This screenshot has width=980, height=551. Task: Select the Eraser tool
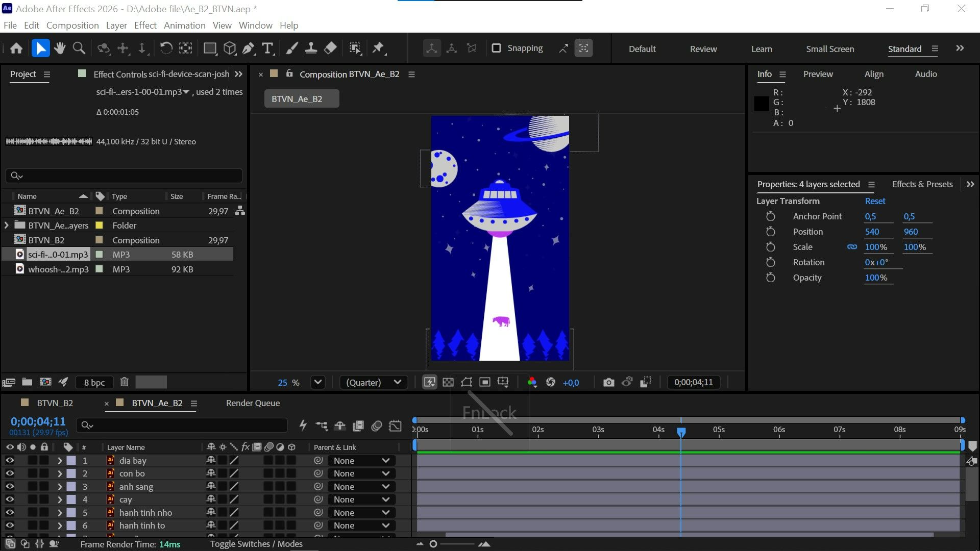(330, 48)
